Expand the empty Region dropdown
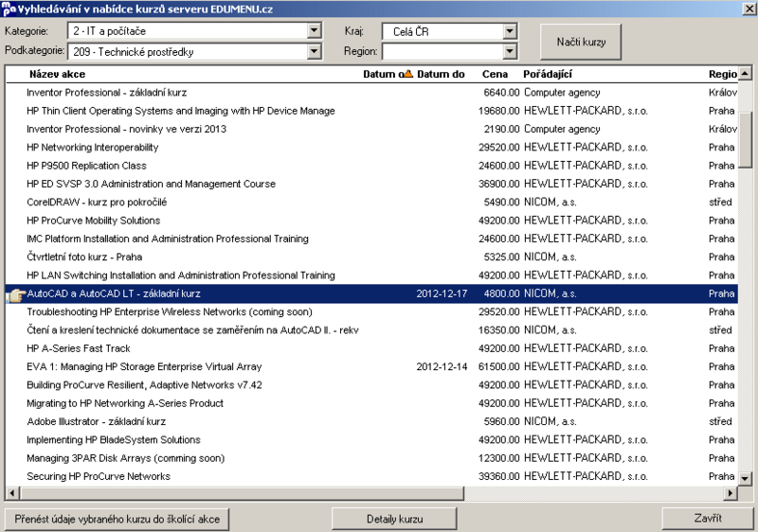 click(510, 51)
